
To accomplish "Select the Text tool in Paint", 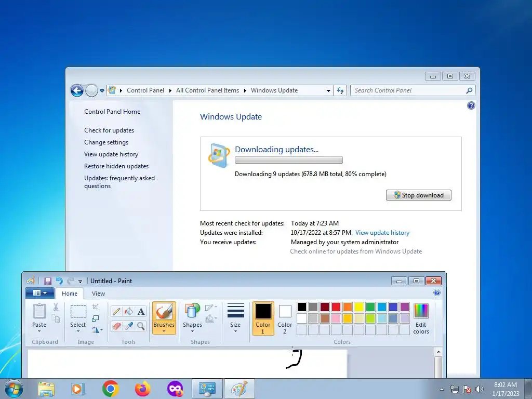I will pos(141,311).
